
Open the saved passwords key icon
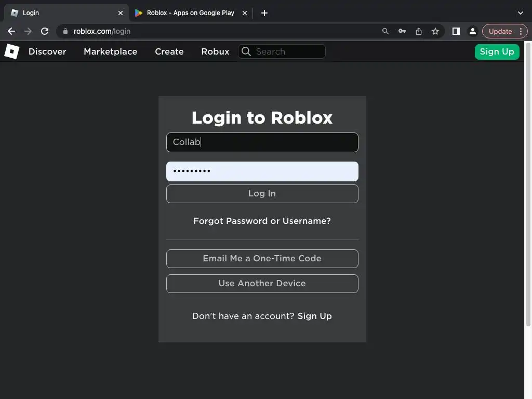point(402,31)
